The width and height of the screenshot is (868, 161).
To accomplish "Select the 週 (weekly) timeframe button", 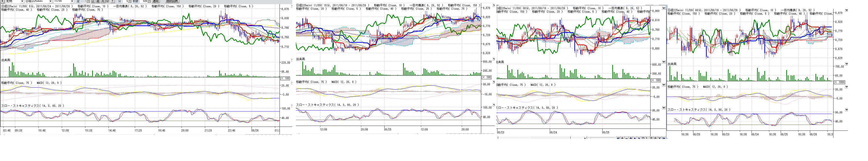I will pyautogui.click(x=98, y=2).
